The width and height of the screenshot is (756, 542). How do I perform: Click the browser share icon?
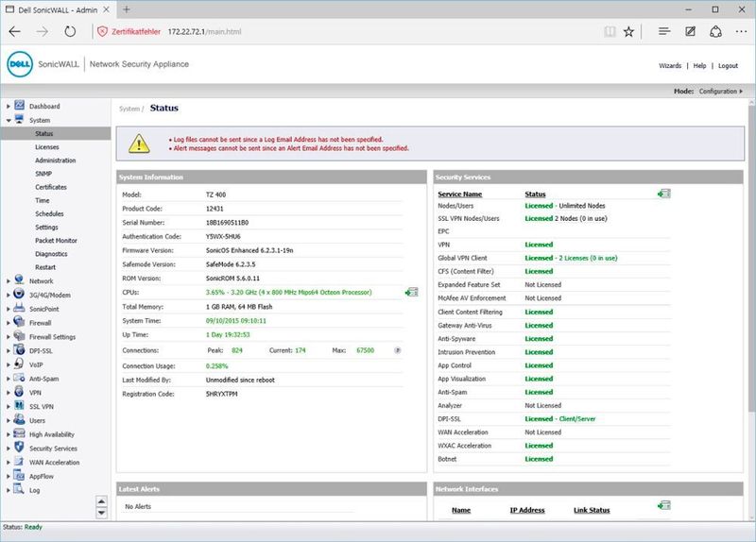pos(716,31)
